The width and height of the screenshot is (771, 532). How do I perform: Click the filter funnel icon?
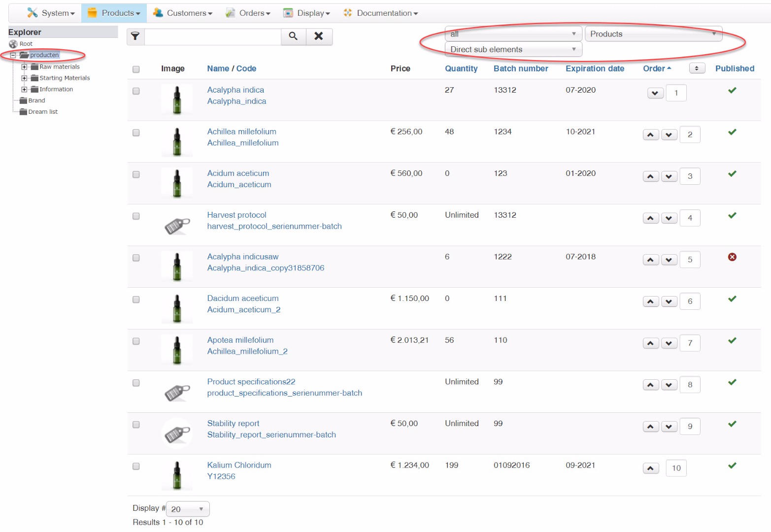pyautogui.click(x=135, y=36)
